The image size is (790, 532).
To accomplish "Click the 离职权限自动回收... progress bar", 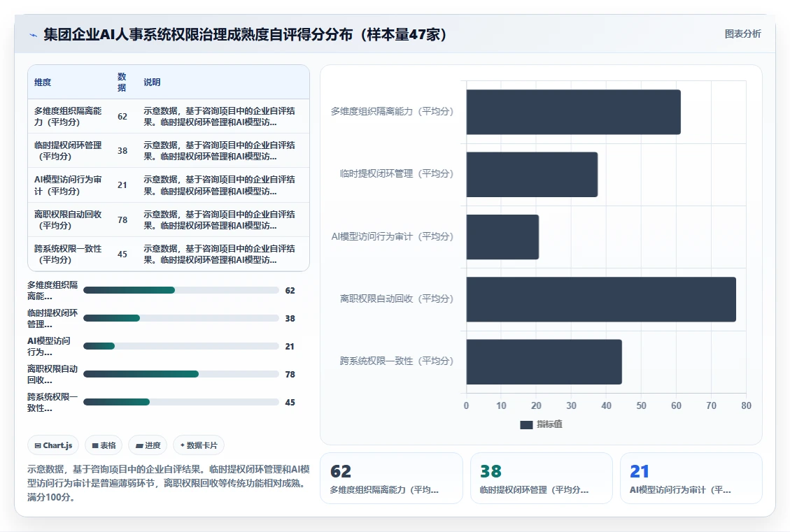I will (181, 374).
